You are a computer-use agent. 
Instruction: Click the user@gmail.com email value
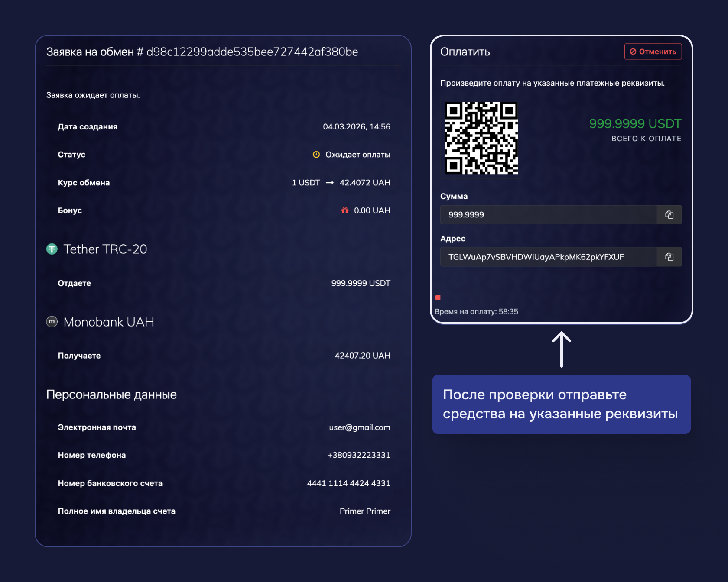click(359, 427)
